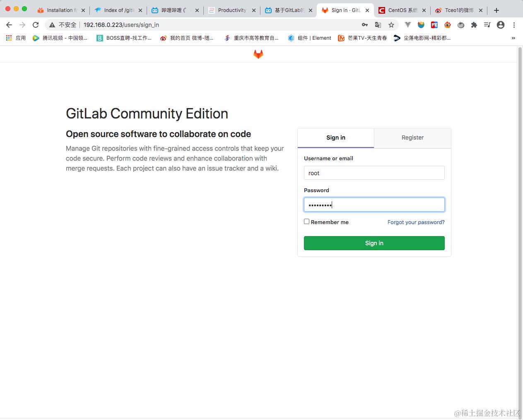
Task: Open new tab with plus button
Action: pyautogui.click(x=496, y=10)
